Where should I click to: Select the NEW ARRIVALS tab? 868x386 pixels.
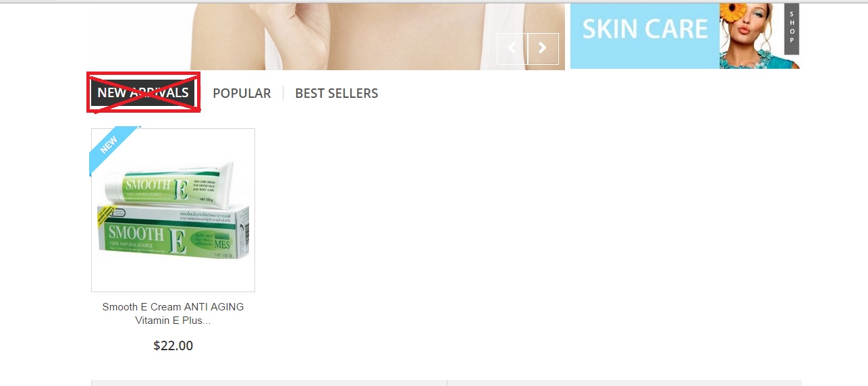pyautogui.click(x=143, y=92)
